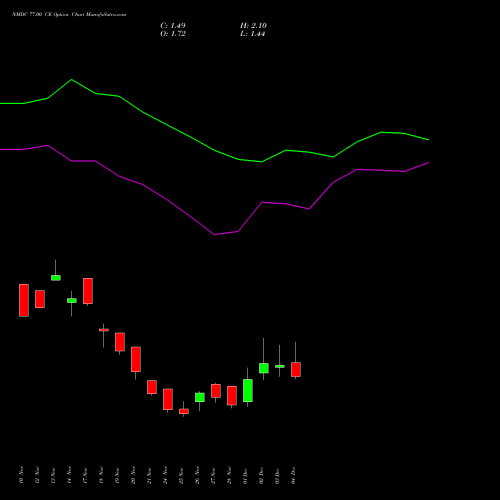Click the "27 Nov" date axis label
The width and height of the screenshot is (500, 500).
pos(213,475)
